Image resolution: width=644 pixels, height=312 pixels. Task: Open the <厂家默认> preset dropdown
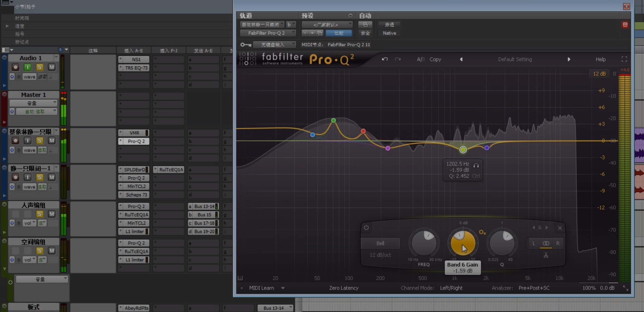[x=327, y=25]
